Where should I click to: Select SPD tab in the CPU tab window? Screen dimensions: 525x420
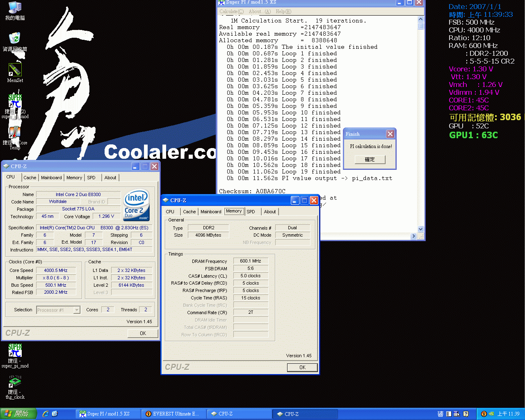[x=91, y=178]
